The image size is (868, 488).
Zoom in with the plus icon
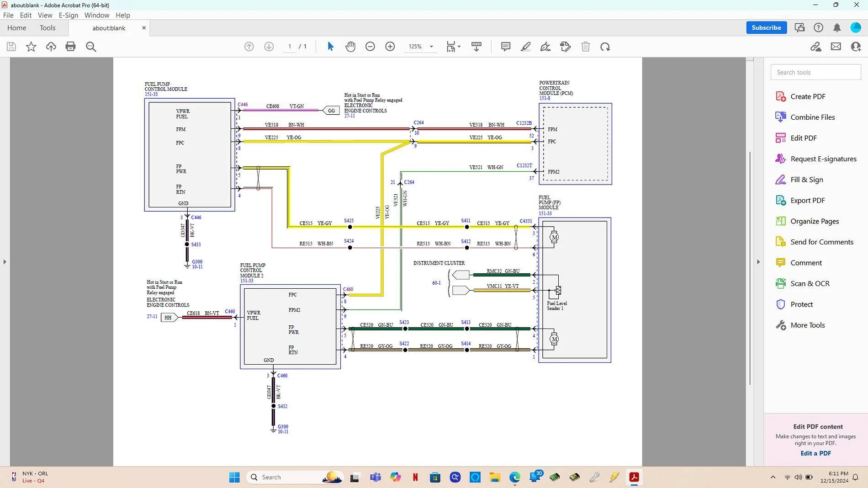[390, 47]
